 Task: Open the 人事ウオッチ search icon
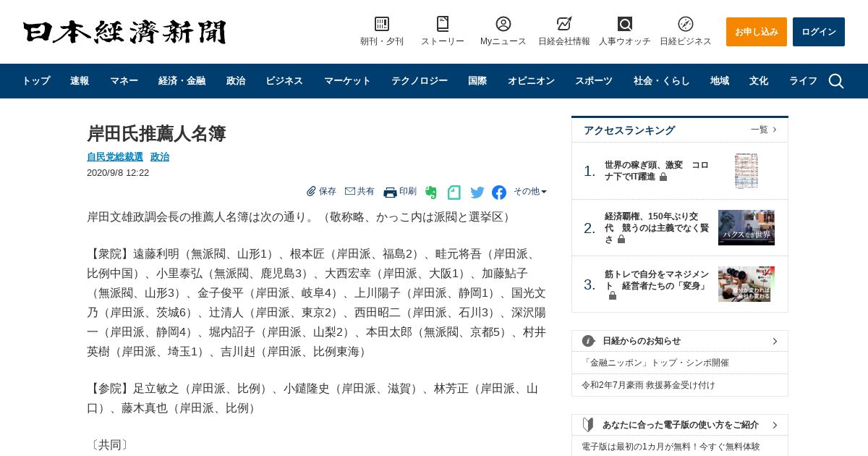[625, 24]
